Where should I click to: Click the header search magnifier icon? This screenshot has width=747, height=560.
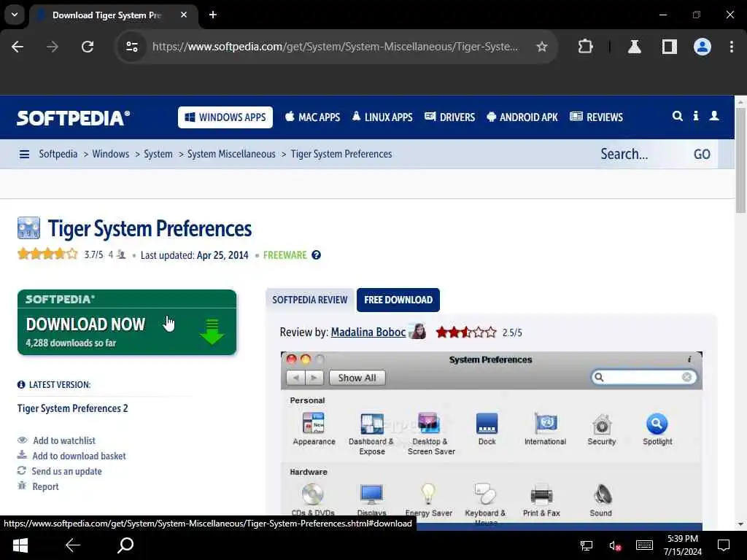click(x=677, y=116)
